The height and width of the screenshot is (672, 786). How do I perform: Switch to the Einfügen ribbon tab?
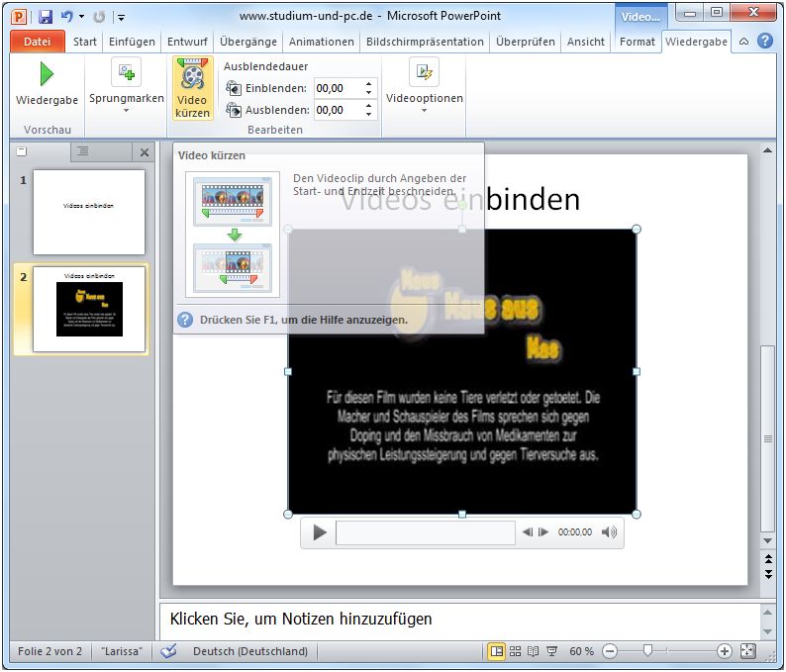pos(132,42)
